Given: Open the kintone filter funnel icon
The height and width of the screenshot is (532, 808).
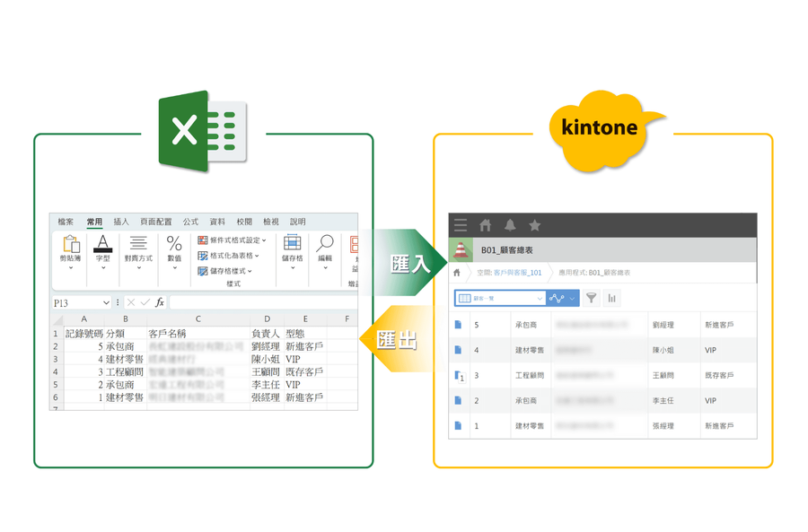Looking at the screenshot, I should 592,298.
